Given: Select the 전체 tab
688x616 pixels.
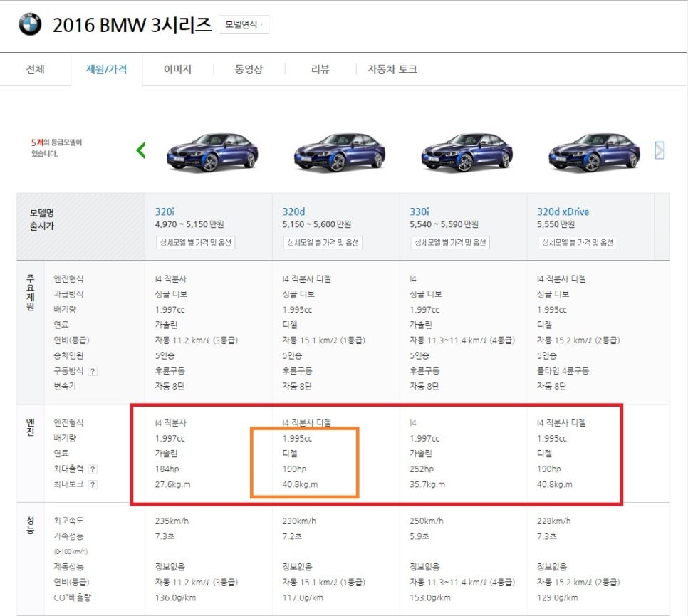Looking at the screenshot, I should pos(35,68).
